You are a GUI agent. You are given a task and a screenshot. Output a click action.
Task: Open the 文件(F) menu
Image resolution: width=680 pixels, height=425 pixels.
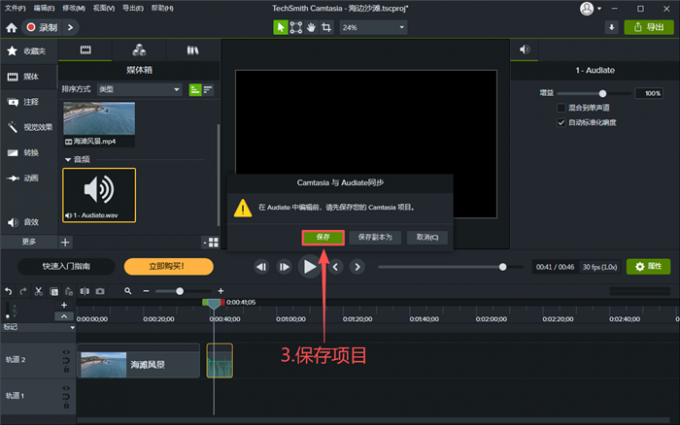(15, 8)
